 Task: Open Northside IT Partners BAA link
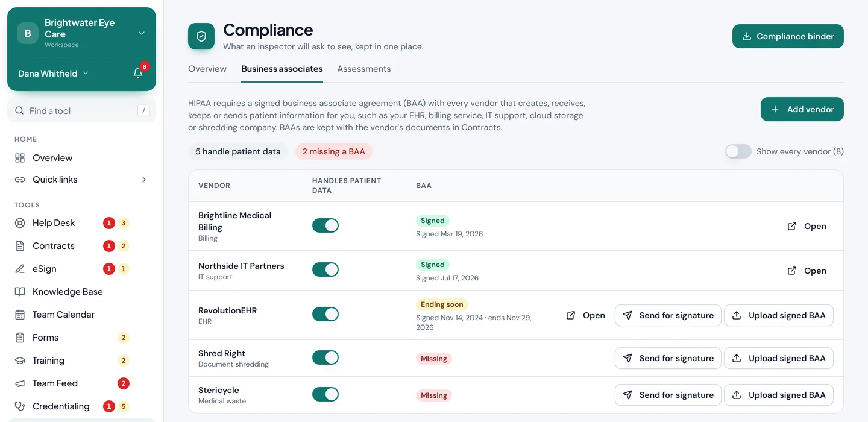pyautogui.click(x=807, y=271)
